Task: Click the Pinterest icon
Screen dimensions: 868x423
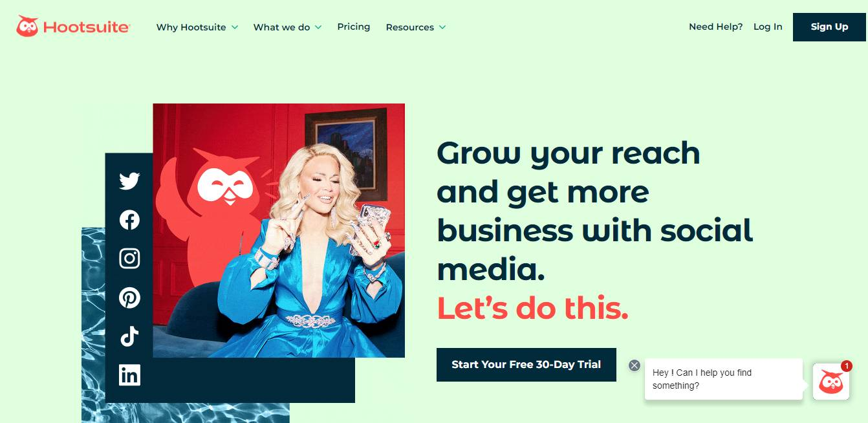Action: click(129, 298)
